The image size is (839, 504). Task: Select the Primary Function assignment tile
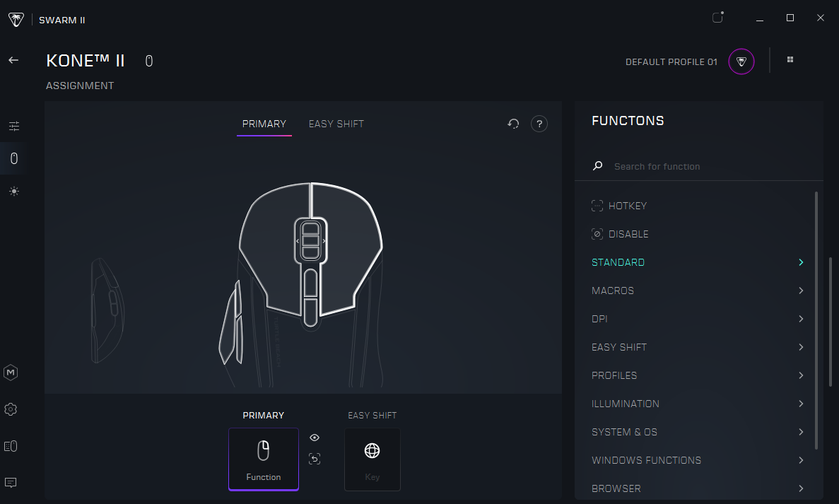point(263,459)
